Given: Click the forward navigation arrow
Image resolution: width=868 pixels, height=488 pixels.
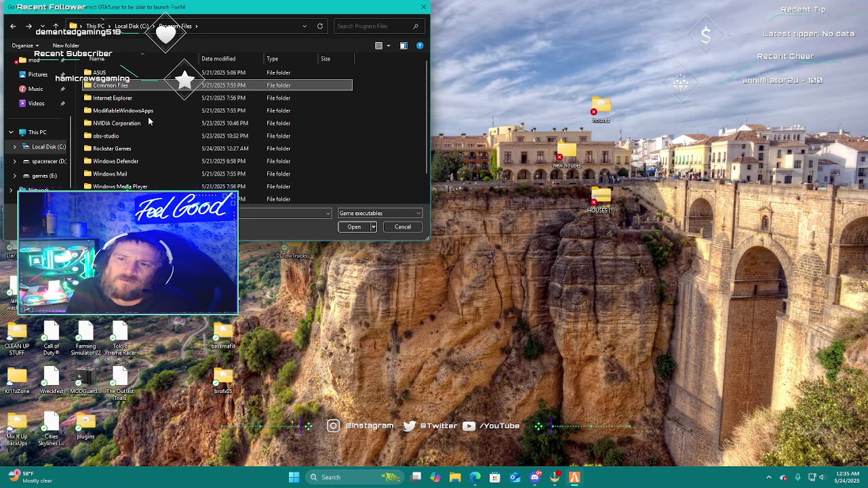Looking at the screenshot, I should pyautogui.click(x=28, y=26).
